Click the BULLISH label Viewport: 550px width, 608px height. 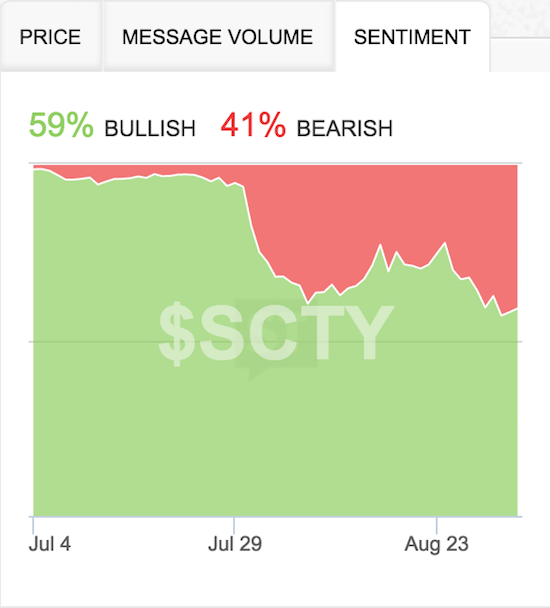(150, 129)
